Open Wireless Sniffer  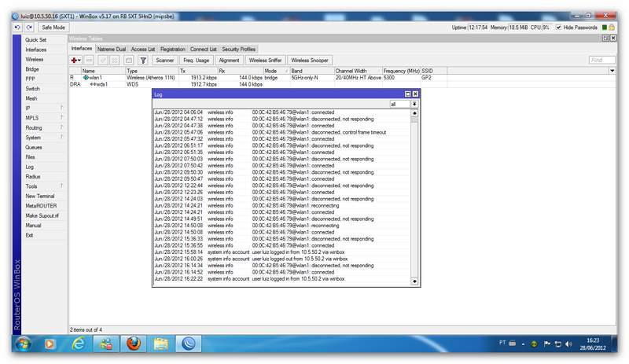pos(265,61)
